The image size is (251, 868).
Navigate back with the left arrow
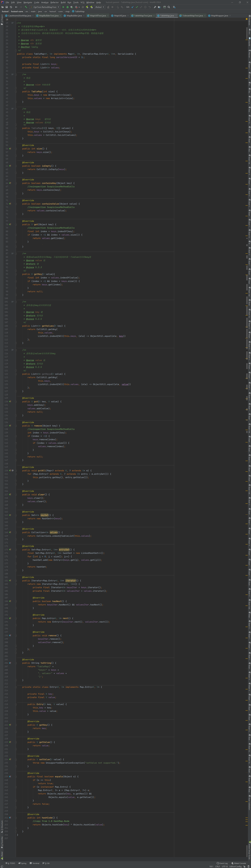click(x=16, y=7)
